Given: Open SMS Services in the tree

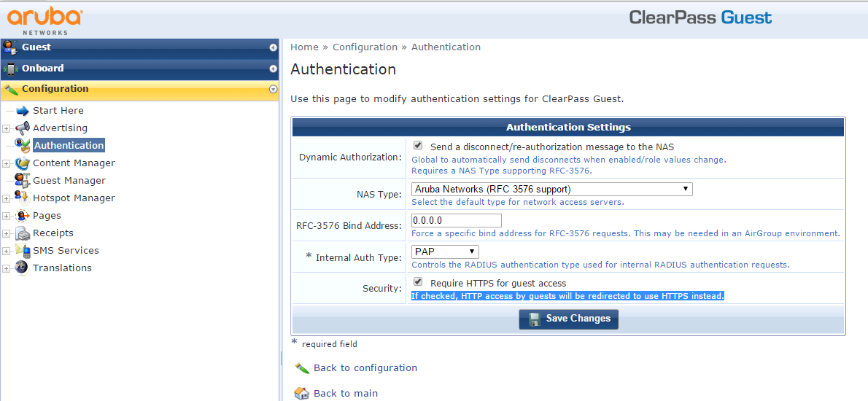Looking at the screenshot, I should [66, 251].
